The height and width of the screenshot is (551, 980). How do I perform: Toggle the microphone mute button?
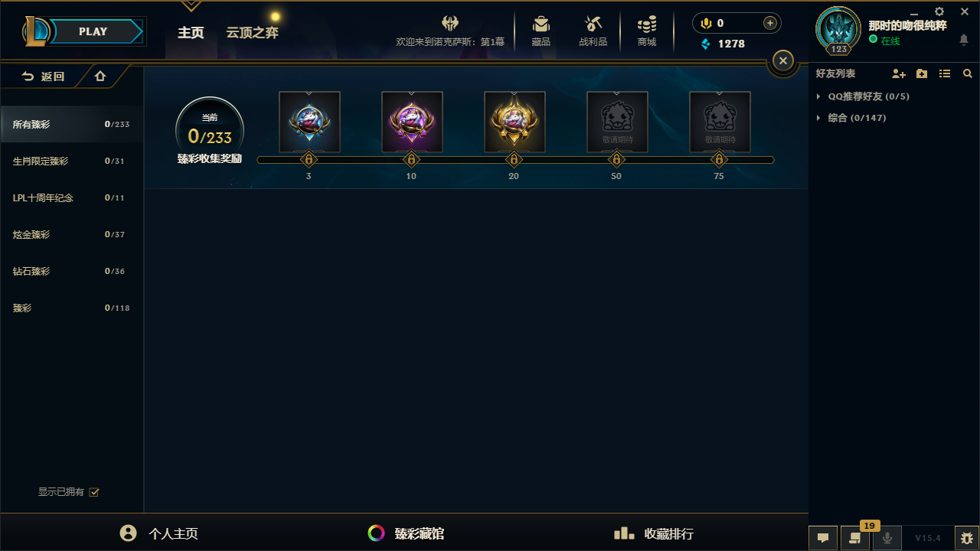coord(887,538)
